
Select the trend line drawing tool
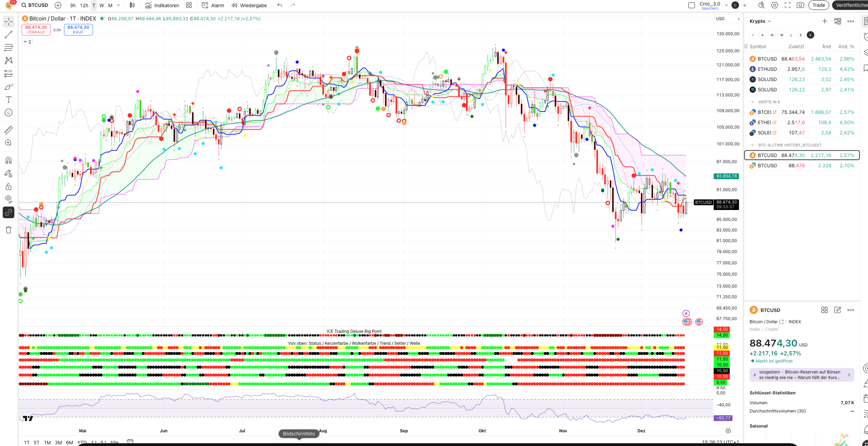click(9, 35)
